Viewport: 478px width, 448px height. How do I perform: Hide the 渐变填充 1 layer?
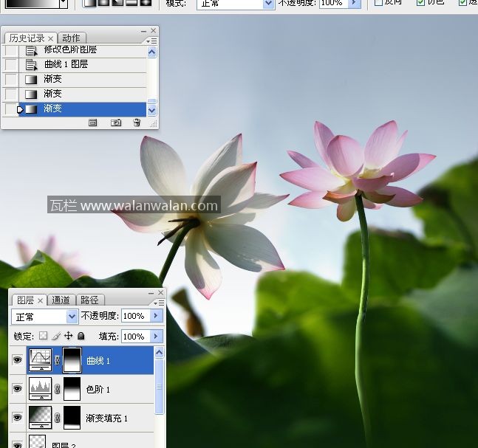click(17, 418)
